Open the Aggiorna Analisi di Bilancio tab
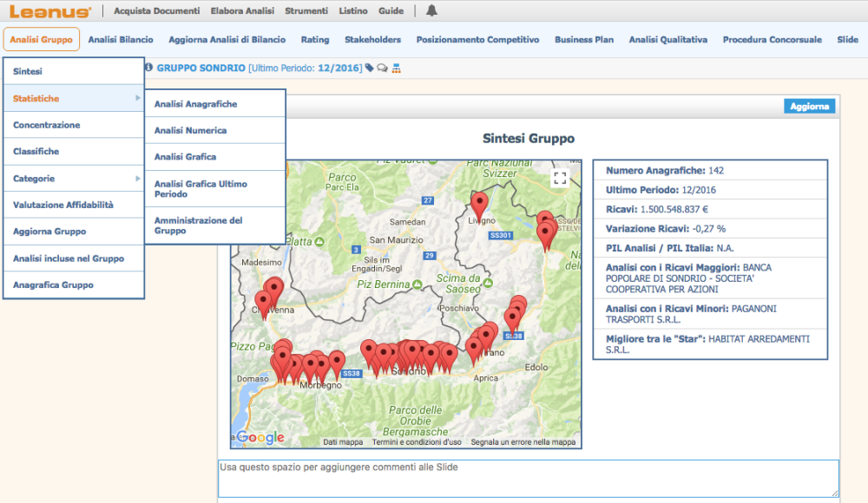The image size is (868, 503). click(x=227, y=39)
